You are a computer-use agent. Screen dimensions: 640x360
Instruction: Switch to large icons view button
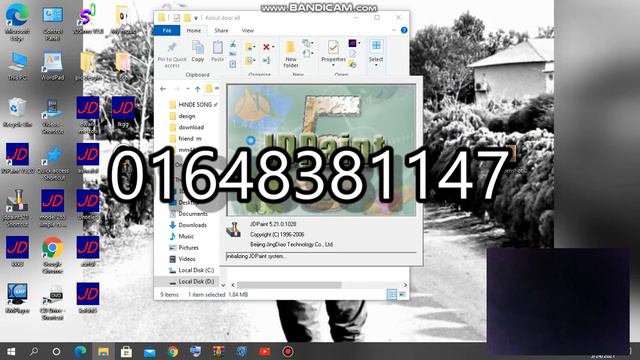coord(402,294)
